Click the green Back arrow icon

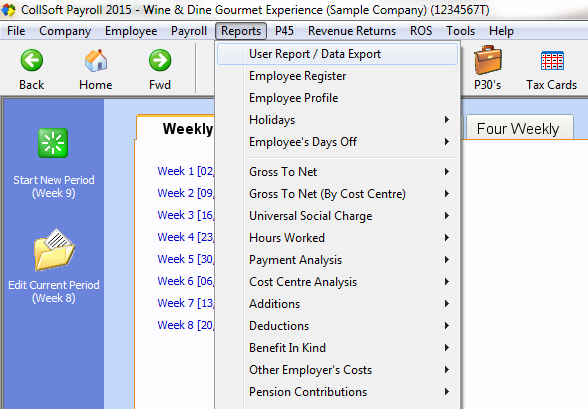(x=32, y=60)
